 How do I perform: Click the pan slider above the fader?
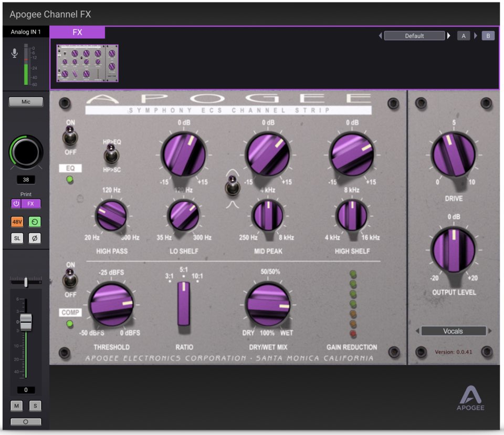tap(26, 282)
